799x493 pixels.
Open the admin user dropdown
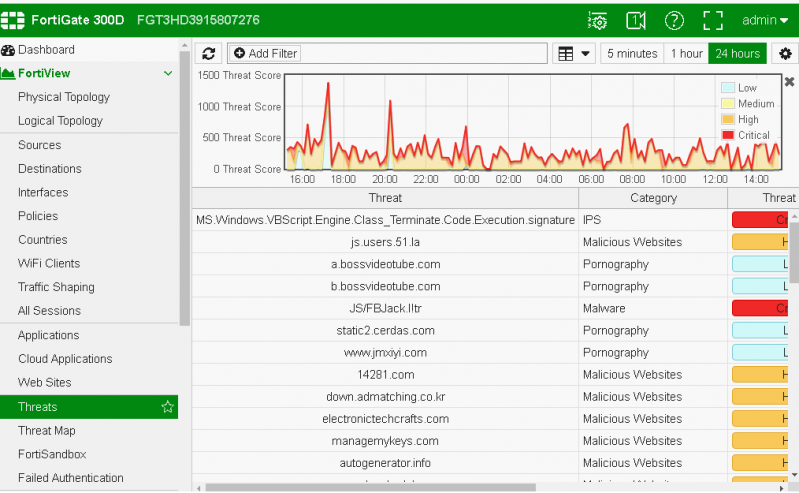[x=764, y=20]
